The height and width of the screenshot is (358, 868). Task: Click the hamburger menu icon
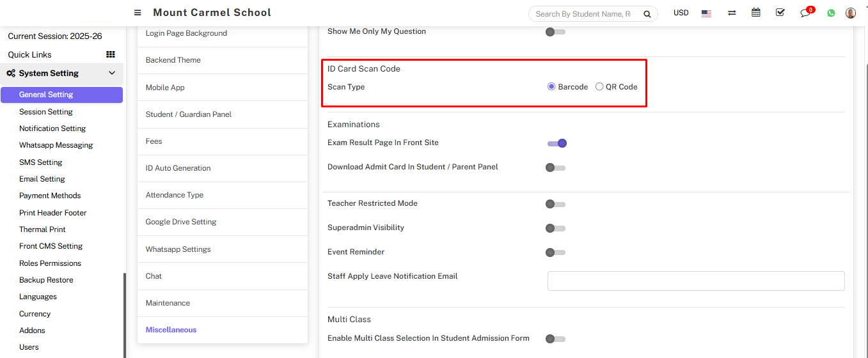pos(138,13)
